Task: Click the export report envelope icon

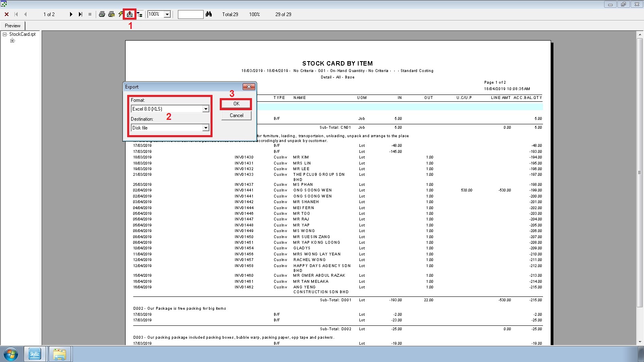Action: click(130, 14)
